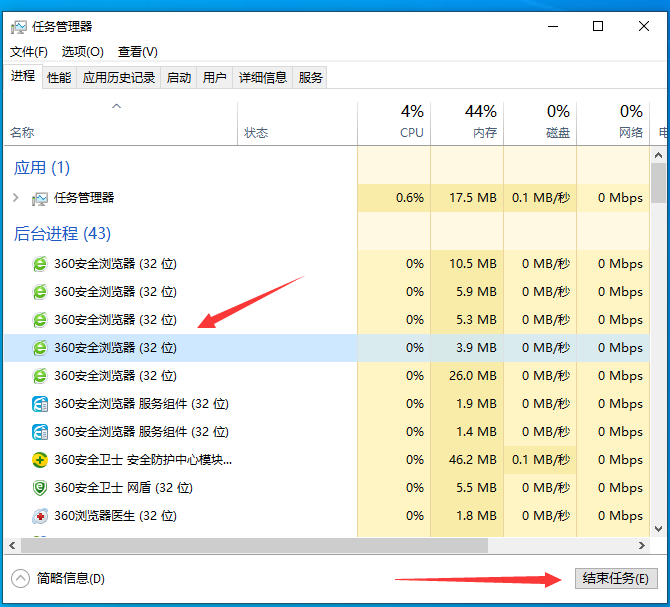This screenshot has width=670, height=607.
Task: Click the 17.5 MB memory cell
Action: (x=467, y=198)
